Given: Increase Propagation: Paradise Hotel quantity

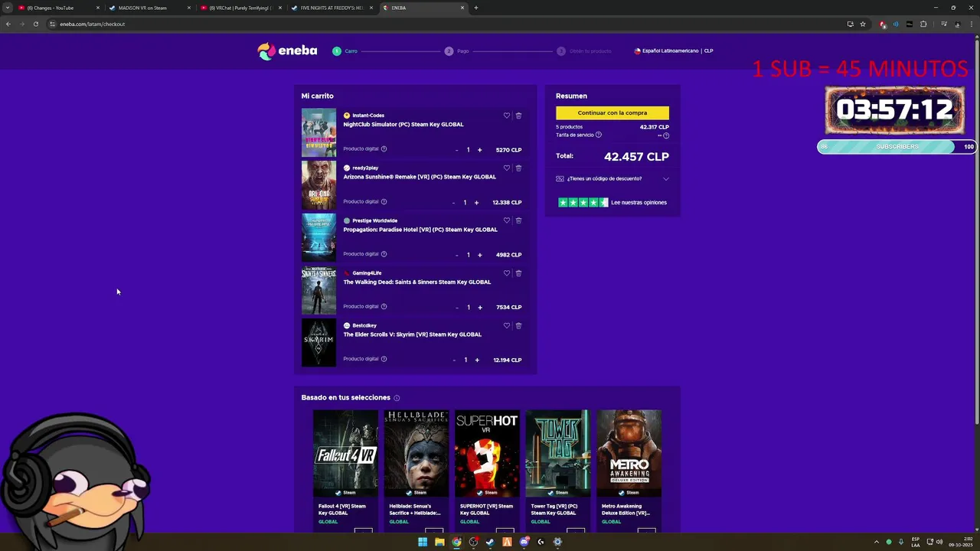Looking at the screenshot, I should click(480, 255).
